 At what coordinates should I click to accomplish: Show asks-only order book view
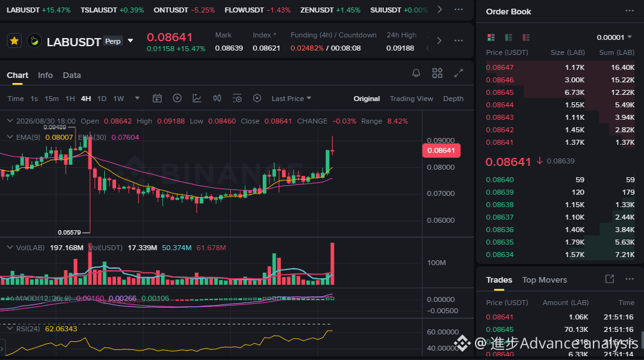525,37
